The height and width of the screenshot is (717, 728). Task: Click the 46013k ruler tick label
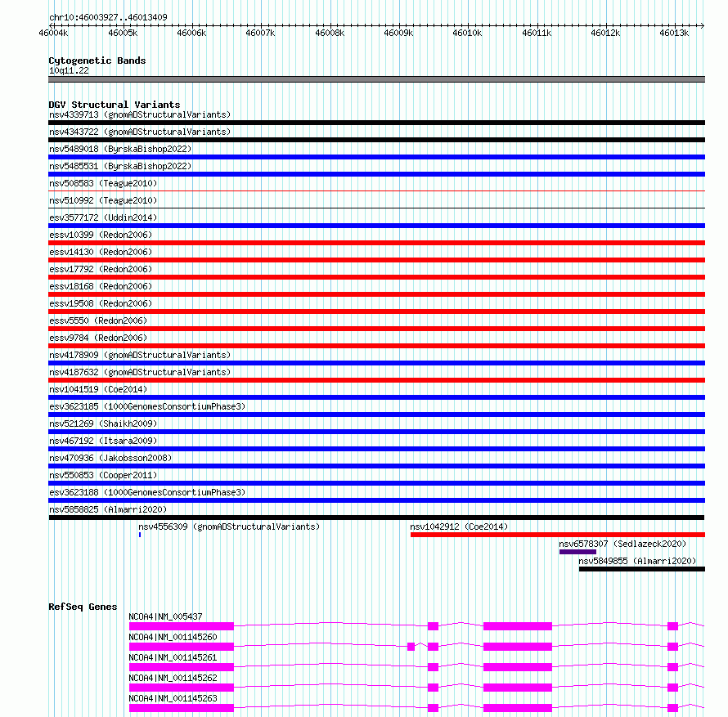[674, 33]
